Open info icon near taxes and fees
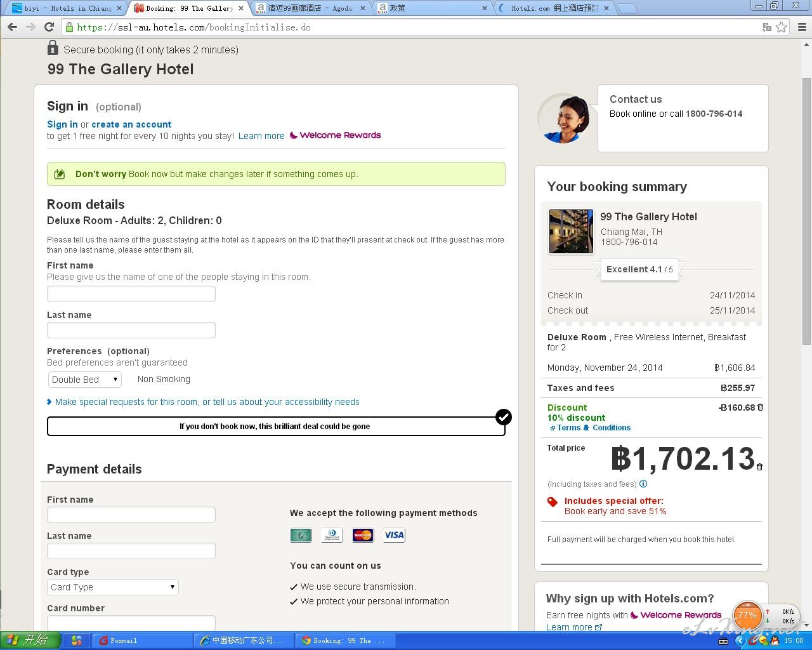Image resolution: width=812 pixels, height=650 pixels. point(643,484)
